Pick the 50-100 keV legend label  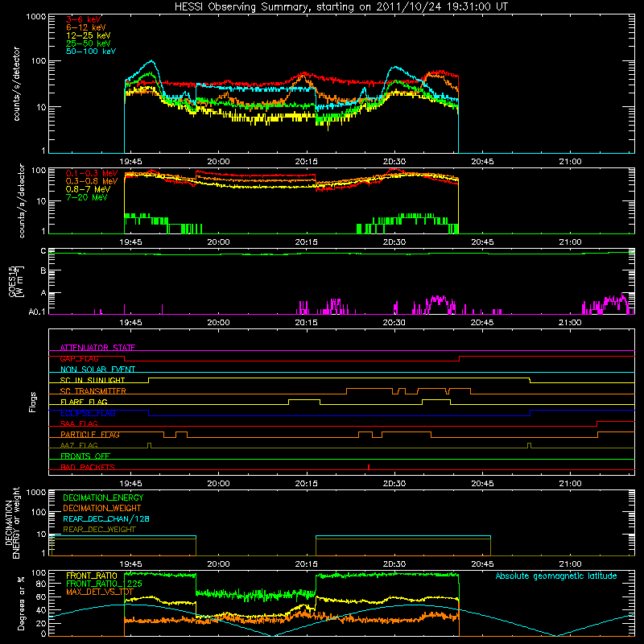click(x=91, y=52)
